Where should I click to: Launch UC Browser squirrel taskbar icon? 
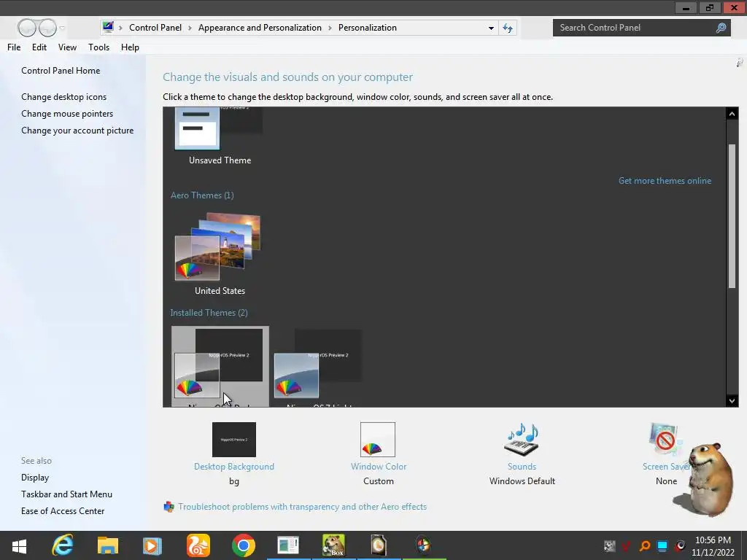point(198,545)
